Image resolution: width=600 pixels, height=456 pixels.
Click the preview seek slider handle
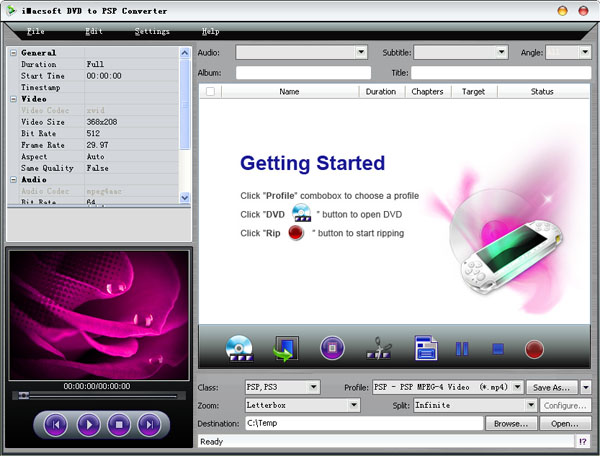pyautogui.click(x=23, y=395)
